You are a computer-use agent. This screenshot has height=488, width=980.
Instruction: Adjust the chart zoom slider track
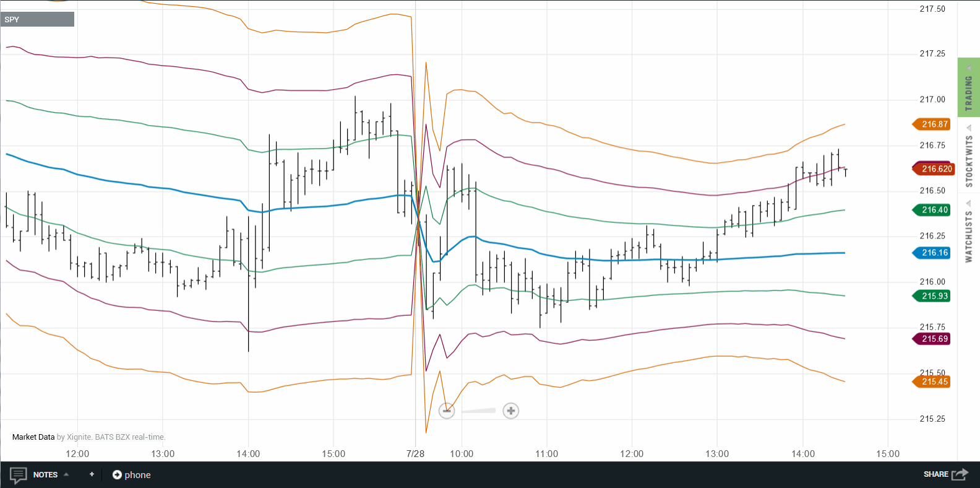[x=478, y=411]
